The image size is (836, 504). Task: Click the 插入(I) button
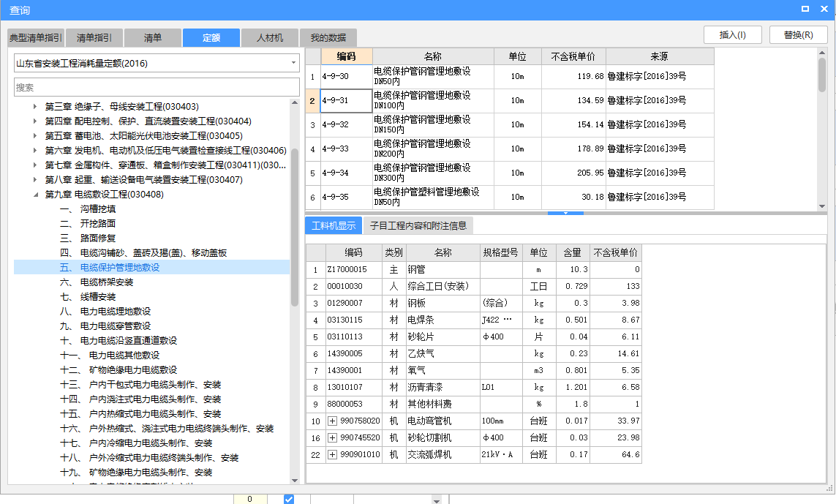(732, 34)
